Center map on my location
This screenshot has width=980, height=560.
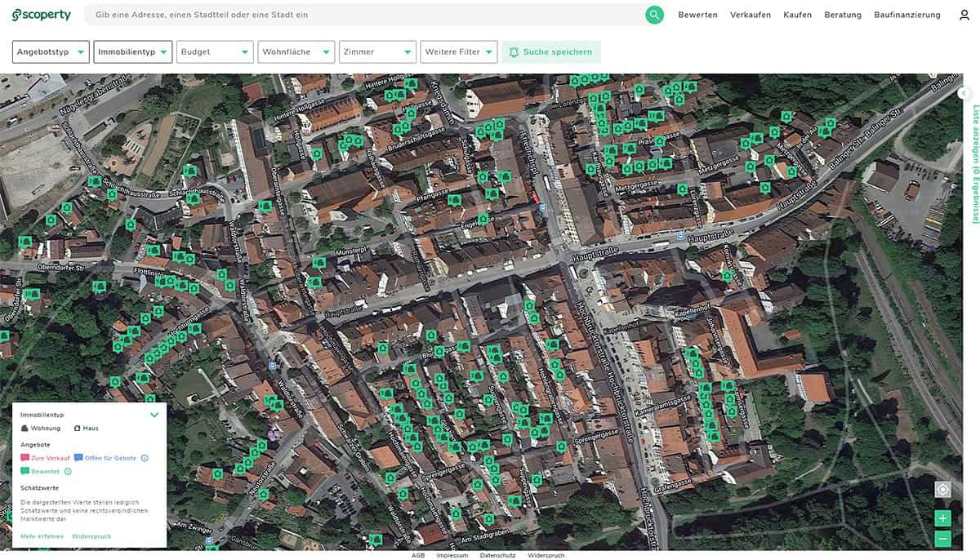pyautogui.click(x=943, y=489)
